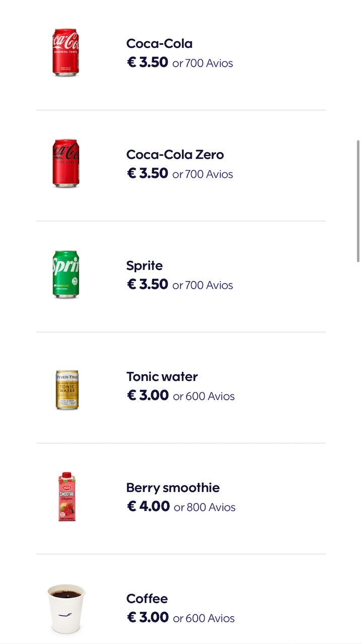This screenshot has width=362, height=644.
Task: Click the vertical scrollbar thumb
Action: [358, 200]
